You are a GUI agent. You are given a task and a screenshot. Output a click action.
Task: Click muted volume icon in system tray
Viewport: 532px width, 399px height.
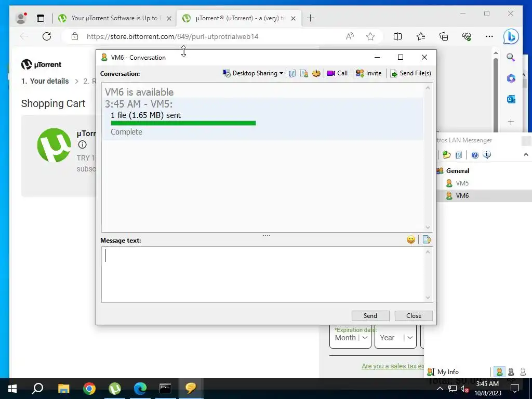(464, 389)
